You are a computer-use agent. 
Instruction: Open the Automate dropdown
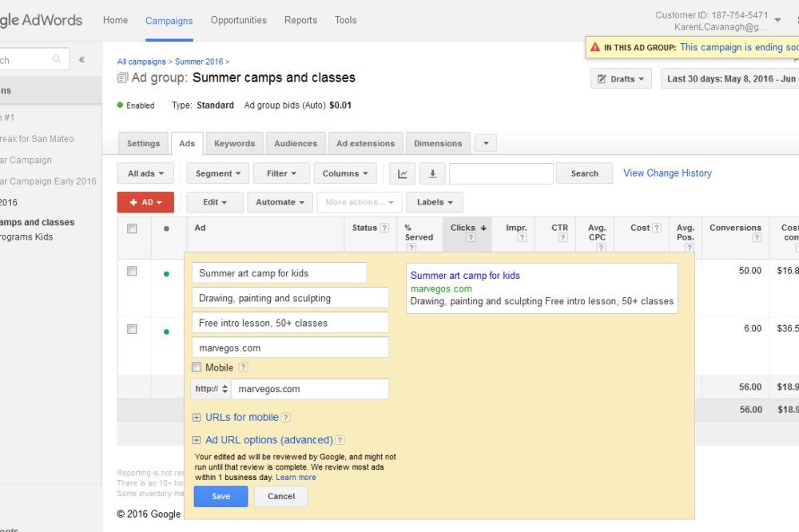coord(280,202)
